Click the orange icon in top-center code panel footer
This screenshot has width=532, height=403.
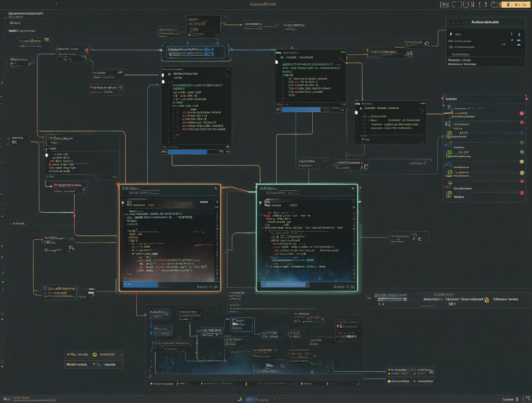[228, 147]
